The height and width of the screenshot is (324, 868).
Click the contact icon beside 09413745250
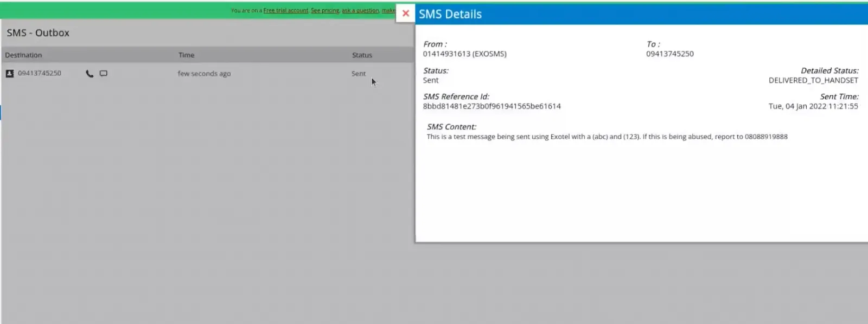click(x=10, y=74)
